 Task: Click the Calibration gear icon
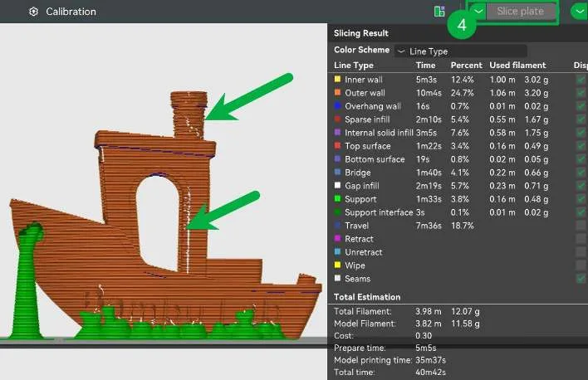click(33, 12)
